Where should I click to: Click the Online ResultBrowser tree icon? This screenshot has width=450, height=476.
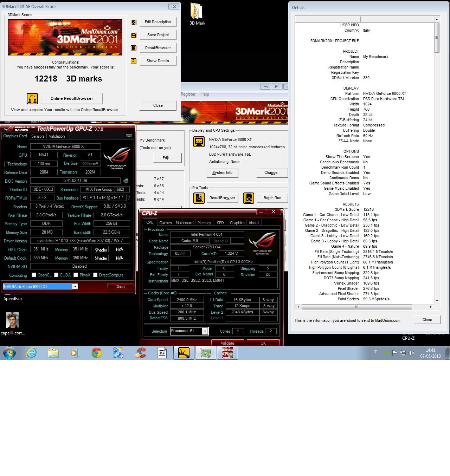[32, 99]
